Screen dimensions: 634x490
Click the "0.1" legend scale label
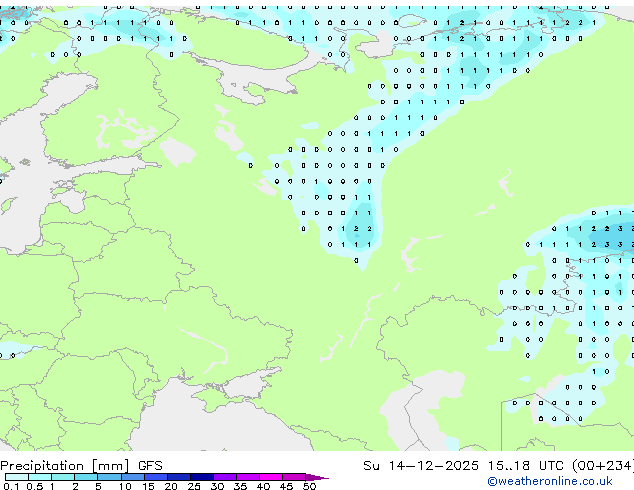11,486
